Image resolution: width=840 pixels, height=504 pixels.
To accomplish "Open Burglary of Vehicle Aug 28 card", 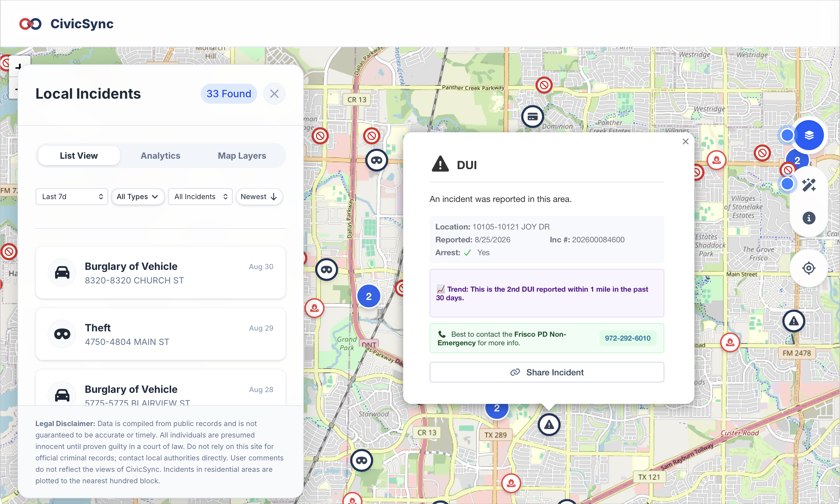I will (x=160, y=388).
